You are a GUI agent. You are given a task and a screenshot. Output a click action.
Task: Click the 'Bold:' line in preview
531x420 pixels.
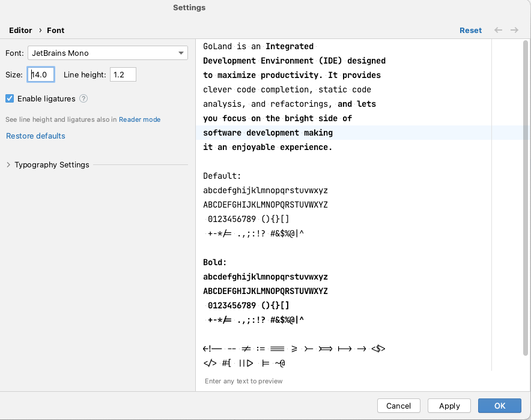tap(214, 262)
